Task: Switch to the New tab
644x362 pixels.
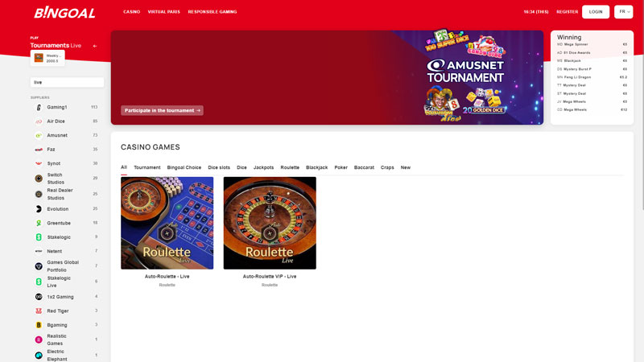Action: pos(406,167)
